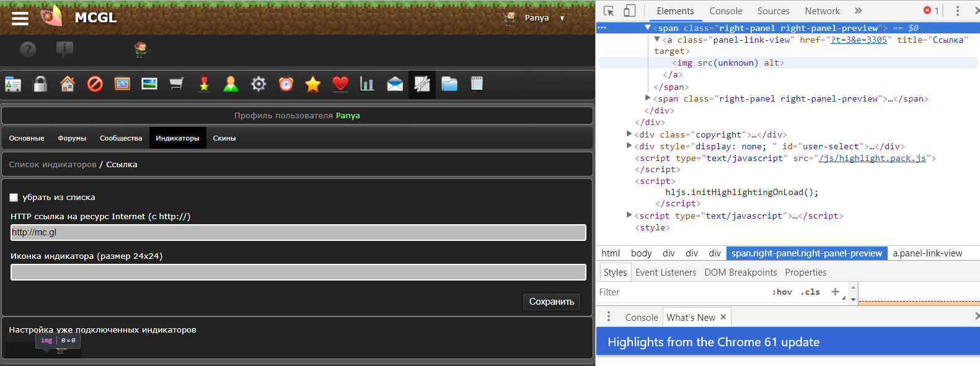Image resolution: width=980 pixels, height=366 pixels.
Task: Open the shopping cart icon
Action: pos(177,84)
